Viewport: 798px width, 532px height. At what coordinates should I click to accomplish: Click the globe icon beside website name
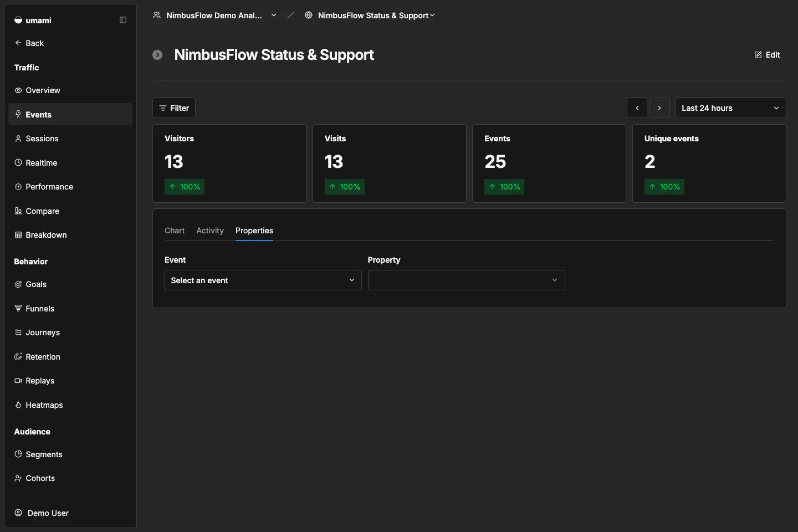(x=309, y=15)
